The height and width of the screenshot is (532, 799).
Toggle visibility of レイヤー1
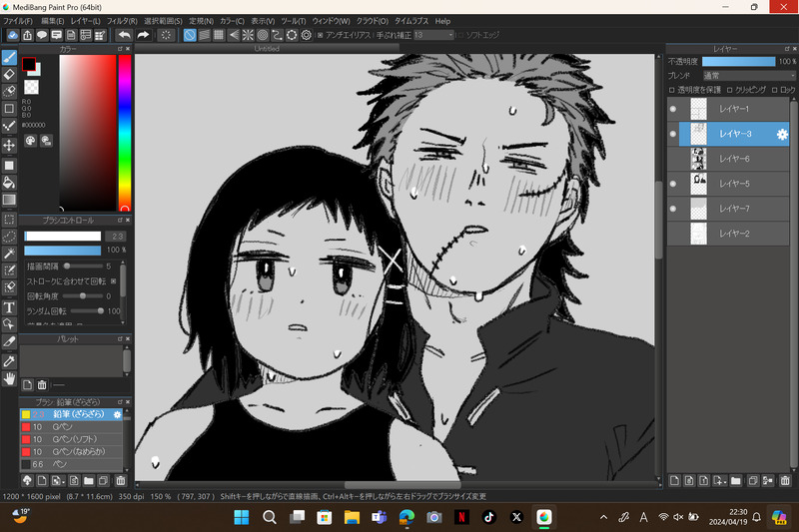pos(673,109)
